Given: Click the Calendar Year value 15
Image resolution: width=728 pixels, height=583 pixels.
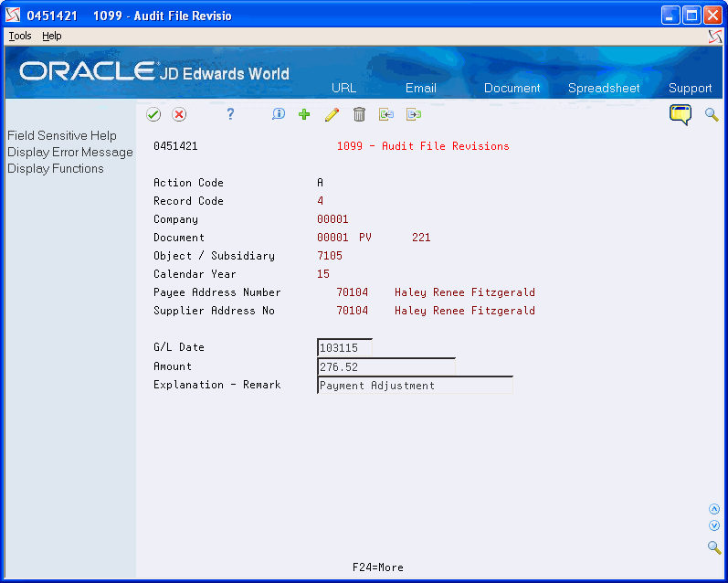Looking at the screenshot, I should (x=323, y=274).
